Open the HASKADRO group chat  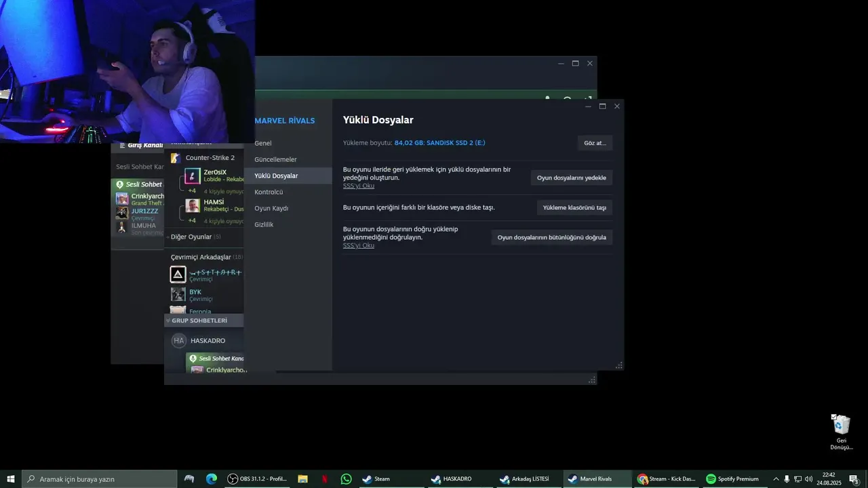pyautogui.click(x=208, y=341)
